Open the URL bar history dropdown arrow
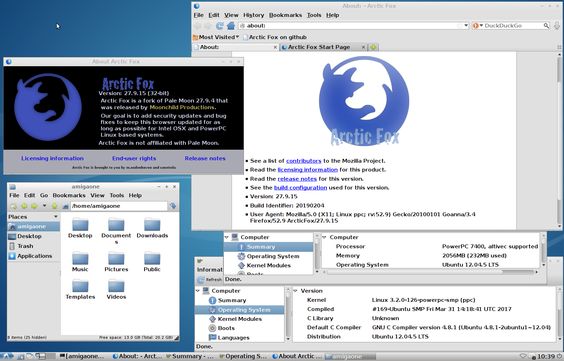Viewport: 564px width, 361px height. (x=466, y=26)
